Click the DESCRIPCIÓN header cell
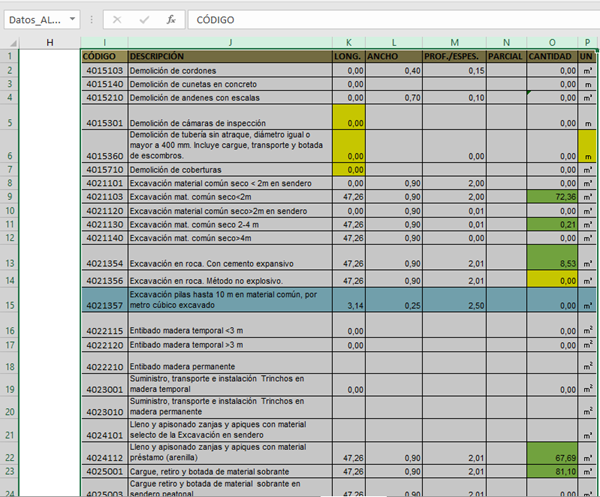Screen dimensions: 600x497 [230, 56]
